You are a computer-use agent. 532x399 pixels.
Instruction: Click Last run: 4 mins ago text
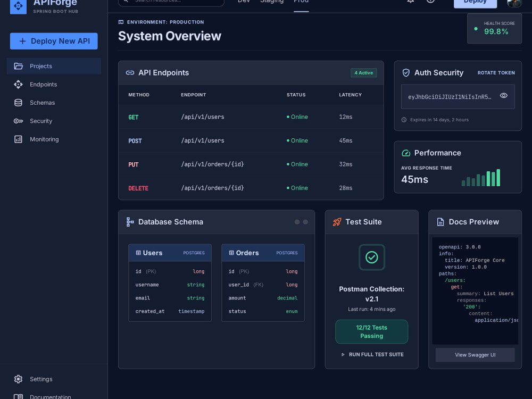point(371,310)
